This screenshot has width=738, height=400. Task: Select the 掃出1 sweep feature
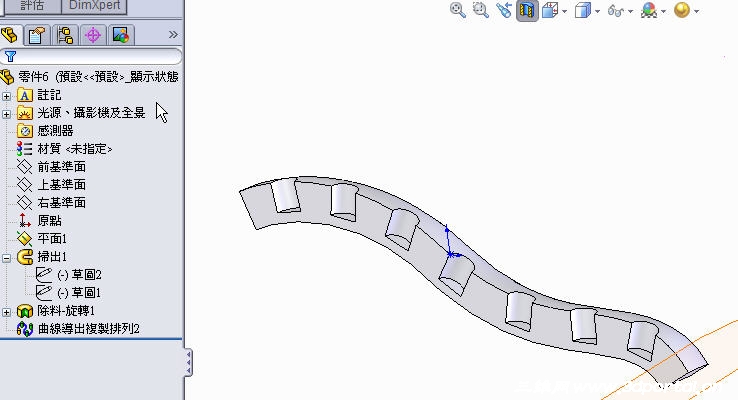pyautogui.click(x=52, y=256)
